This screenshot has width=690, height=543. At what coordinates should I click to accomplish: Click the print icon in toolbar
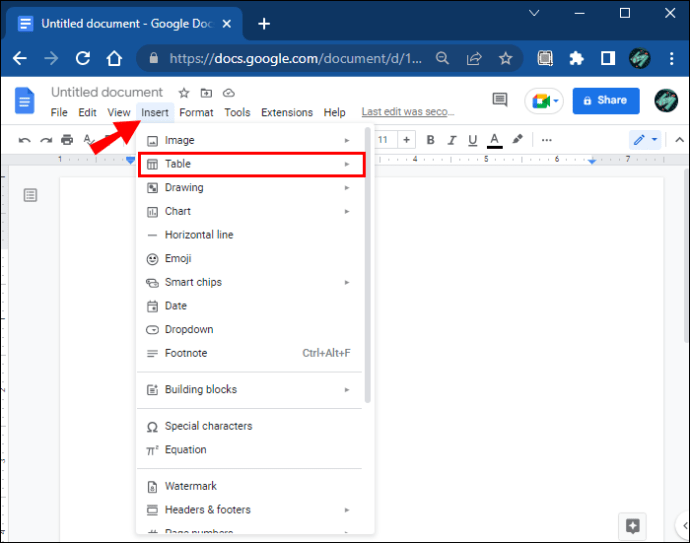point(66,140)
